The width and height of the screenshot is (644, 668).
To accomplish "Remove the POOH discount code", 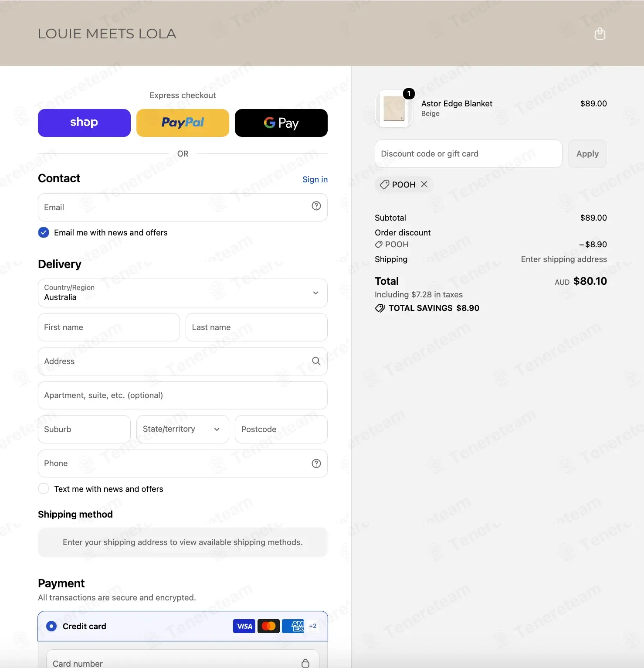I will (x=424, y=184).
